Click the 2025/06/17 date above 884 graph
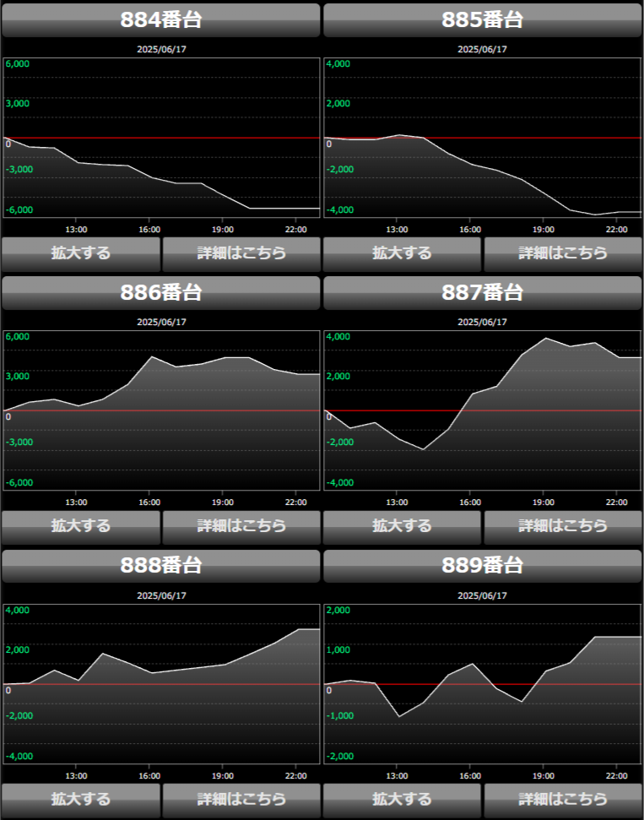This screenshot has height=820, width=644. 161,49
